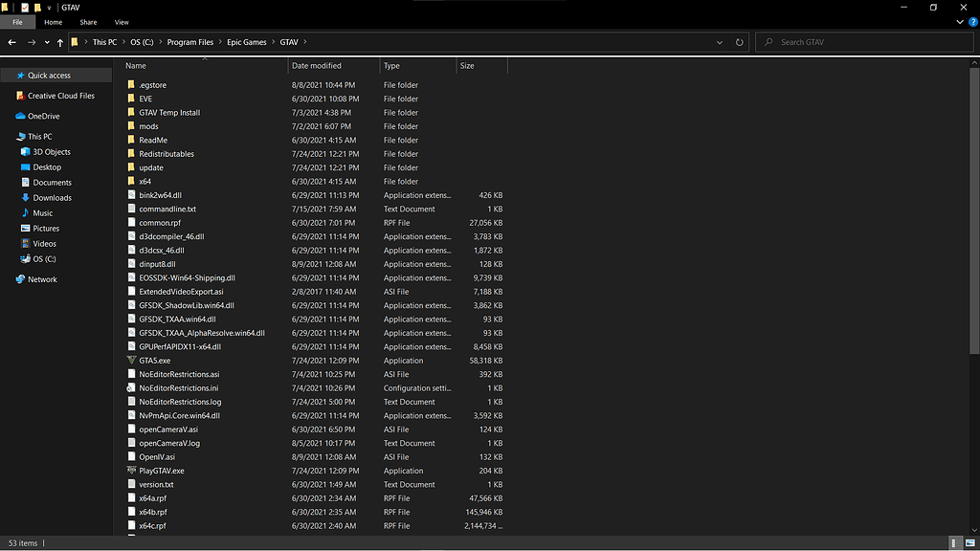Open the Quick Access Toolbar customization dropdown
This screenshot has height=551, width=980.
49,7
